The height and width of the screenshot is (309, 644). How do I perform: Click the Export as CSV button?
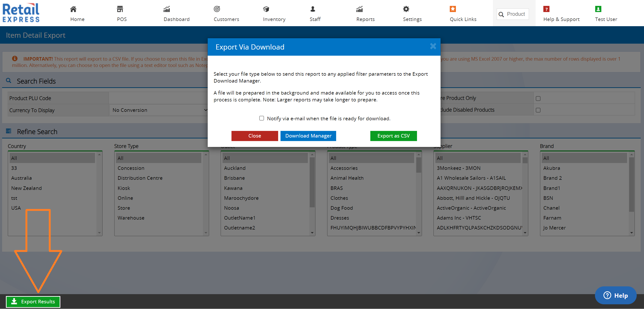(393, 136)
